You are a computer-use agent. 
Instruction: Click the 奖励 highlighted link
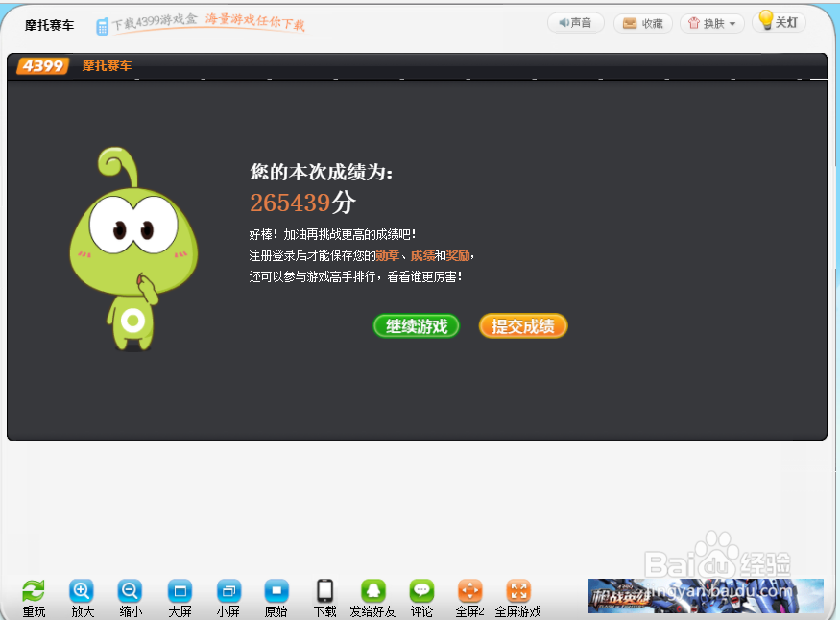[x=458, y=256]
